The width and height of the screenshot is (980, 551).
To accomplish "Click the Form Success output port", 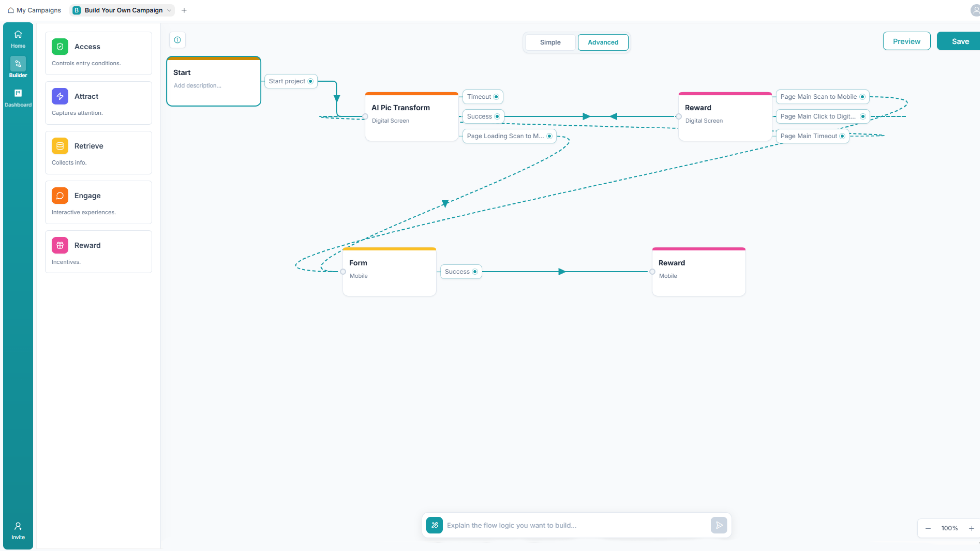I will pyautogui.click(x=475, y=272).
